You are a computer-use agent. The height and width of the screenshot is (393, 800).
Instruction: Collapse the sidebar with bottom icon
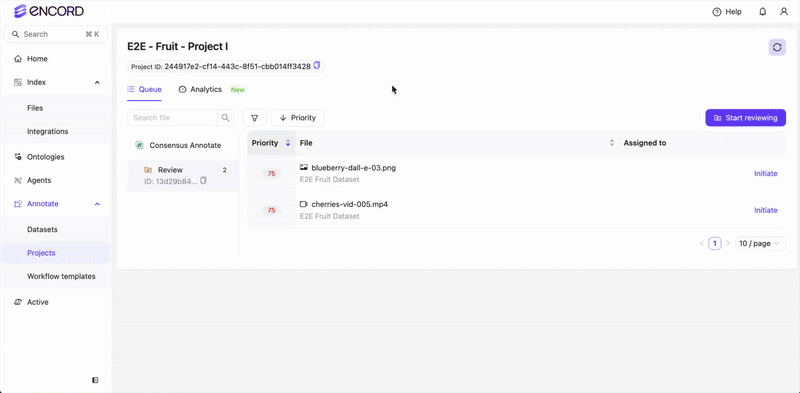point(95,380)
